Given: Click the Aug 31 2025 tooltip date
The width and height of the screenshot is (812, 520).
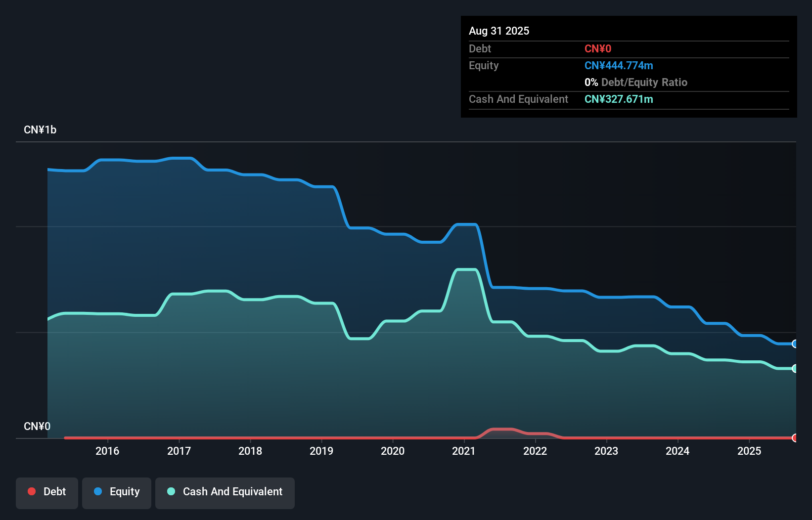Looking at the screenshot, I should 499,31.
